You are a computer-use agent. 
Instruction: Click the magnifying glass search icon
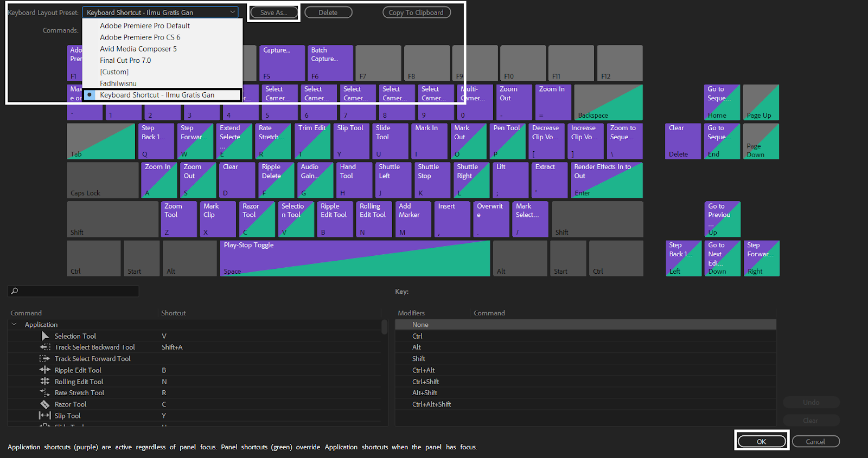(15, 291)
